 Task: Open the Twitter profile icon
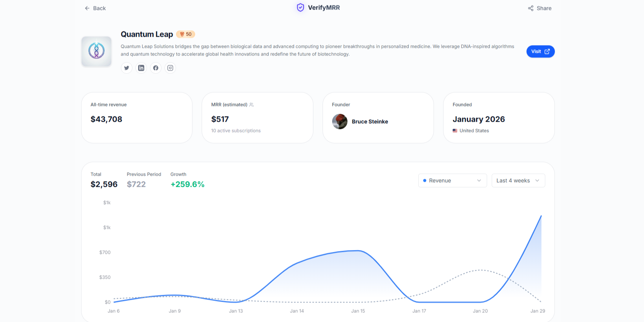pos(127,68)
